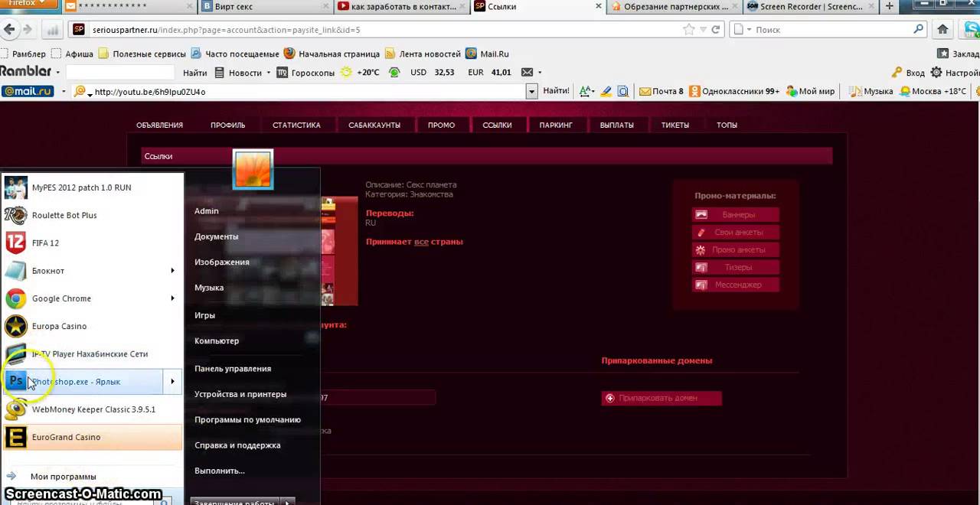Go to the browser home page
Image resolution: width=980 pixels, height=505 pixels.
(x=942, y=30)
